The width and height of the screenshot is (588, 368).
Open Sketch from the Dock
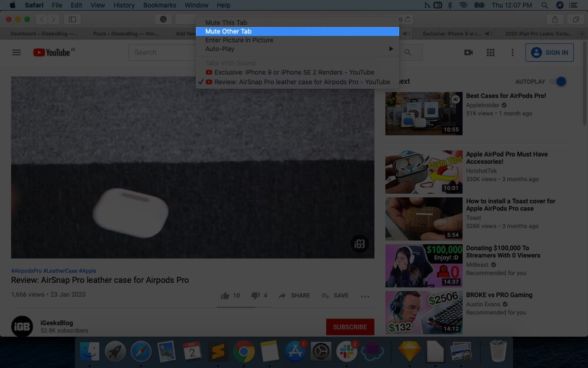click(x=409, y=352)
